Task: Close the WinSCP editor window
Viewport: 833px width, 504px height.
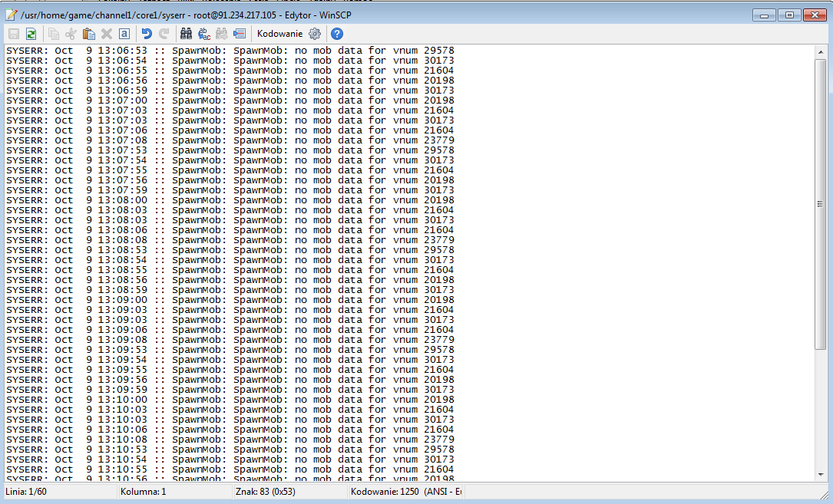Action: pyautogui.click(x=814, y=15)
